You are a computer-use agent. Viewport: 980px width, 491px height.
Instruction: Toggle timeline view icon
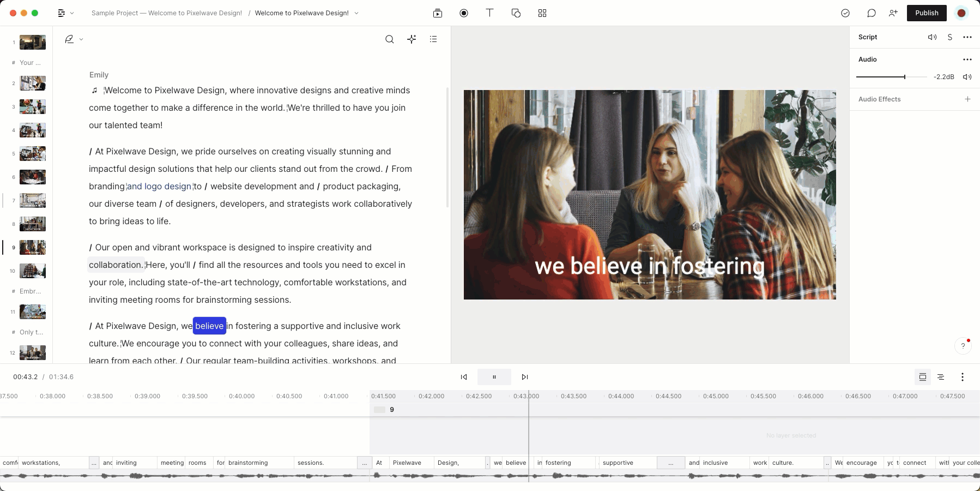click(x=923, y=377)
